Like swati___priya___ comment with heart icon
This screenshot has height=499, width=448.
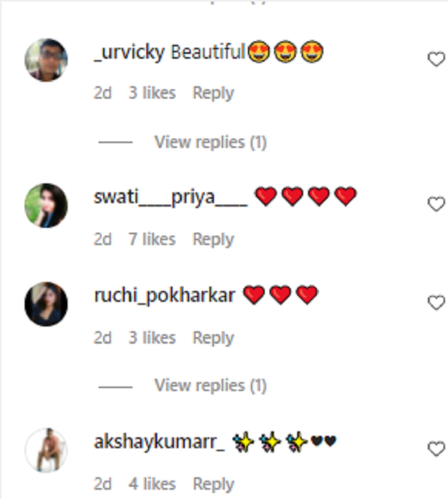[436, 204]
